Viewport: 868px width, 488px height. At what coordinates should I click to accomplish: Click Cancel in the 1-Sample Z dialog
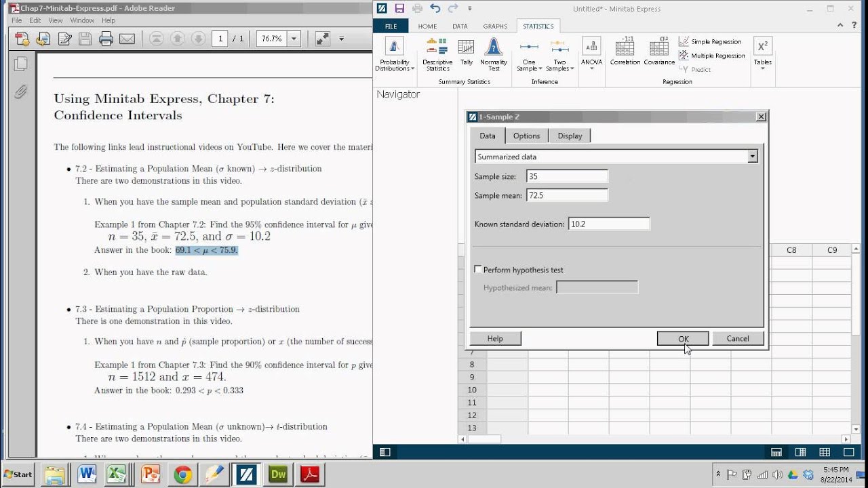pos(738,338)
